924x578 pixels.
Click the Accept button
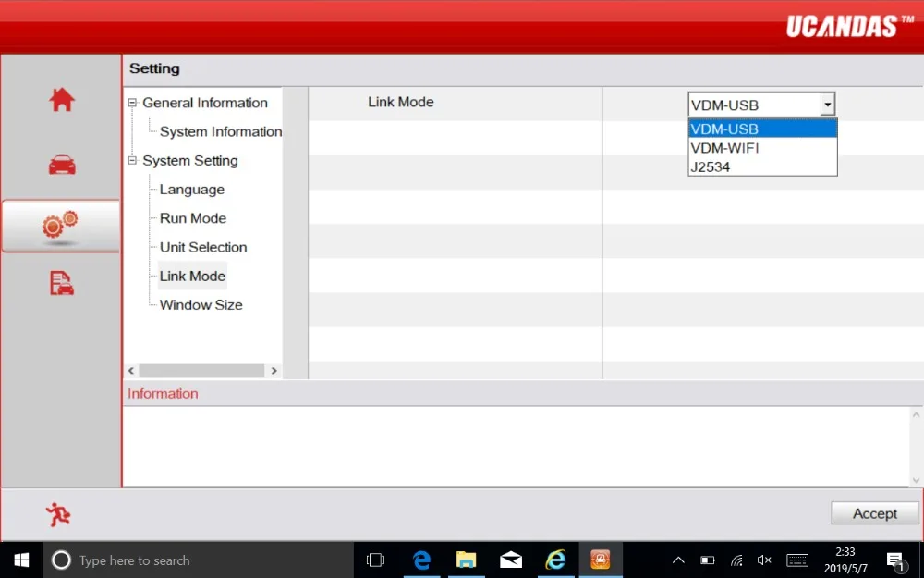(x=874, y=513)
